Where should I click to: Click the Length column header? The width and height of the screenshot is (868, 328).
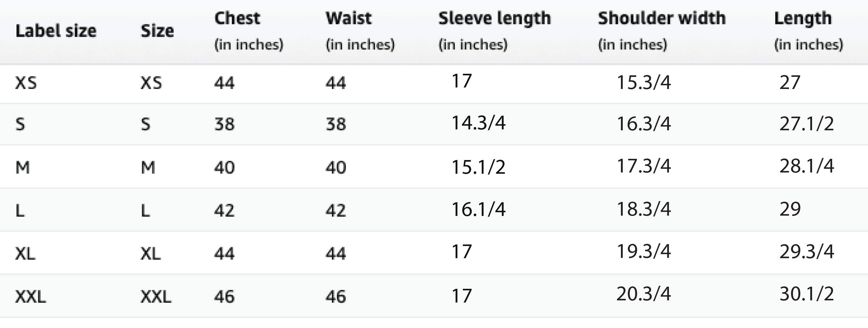(809, 31)
